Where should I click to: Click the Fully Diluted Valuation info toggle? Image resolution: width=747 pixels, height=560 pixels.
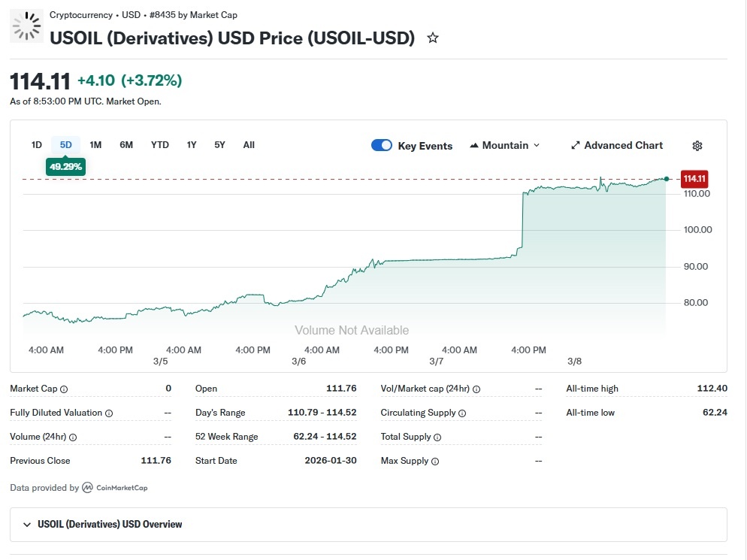point(111,413)
